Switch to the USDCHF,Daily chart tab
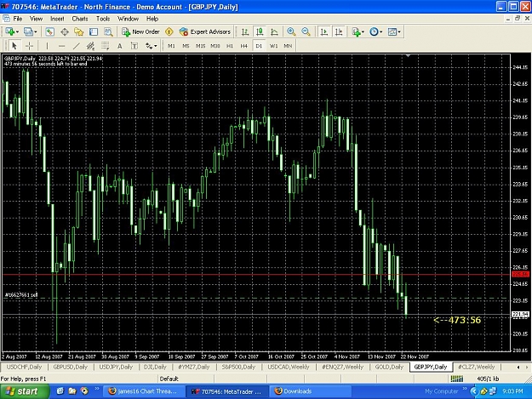Screen dimensions: 532x399 pyautogui.click(x=24, y=367)
